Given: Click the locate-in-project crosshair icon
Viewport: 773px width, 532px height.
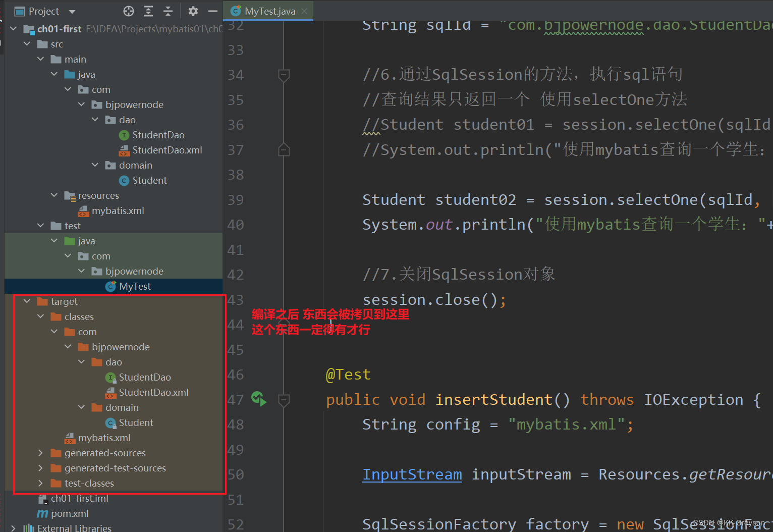Looking at the screenshot, I should (129, 11).
